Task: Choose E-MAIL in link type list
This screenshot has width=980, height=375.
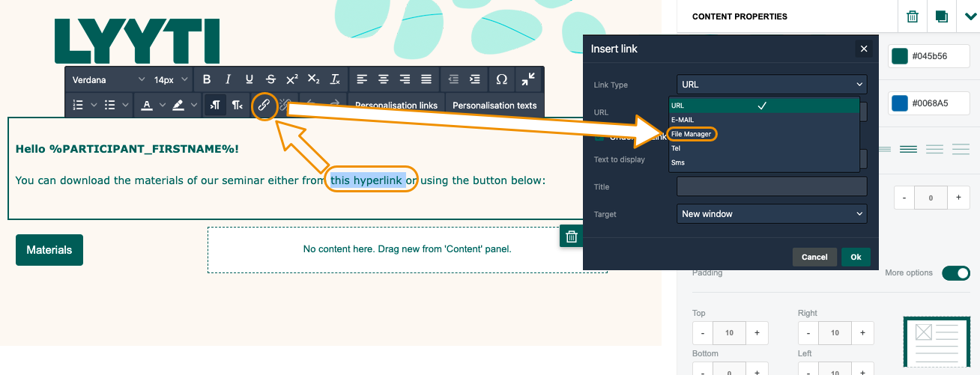Action: coord(683,120)
